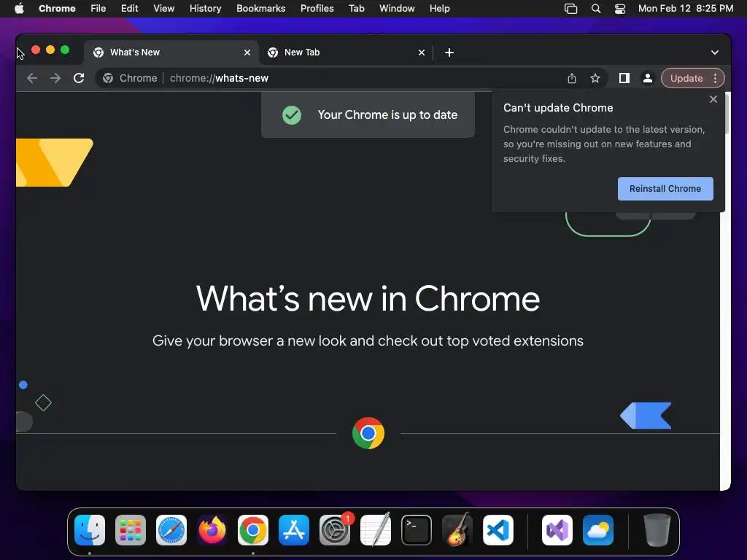The image size is (747, 560).
Task: Launch Firefox from the Dock
Action: point(212,530)
